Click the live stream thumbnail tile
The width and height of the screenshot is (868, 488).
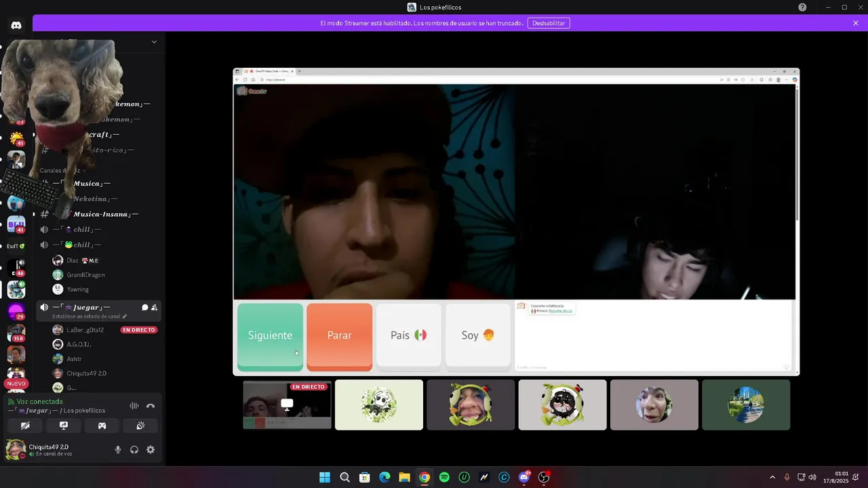(x=288, y=405)
